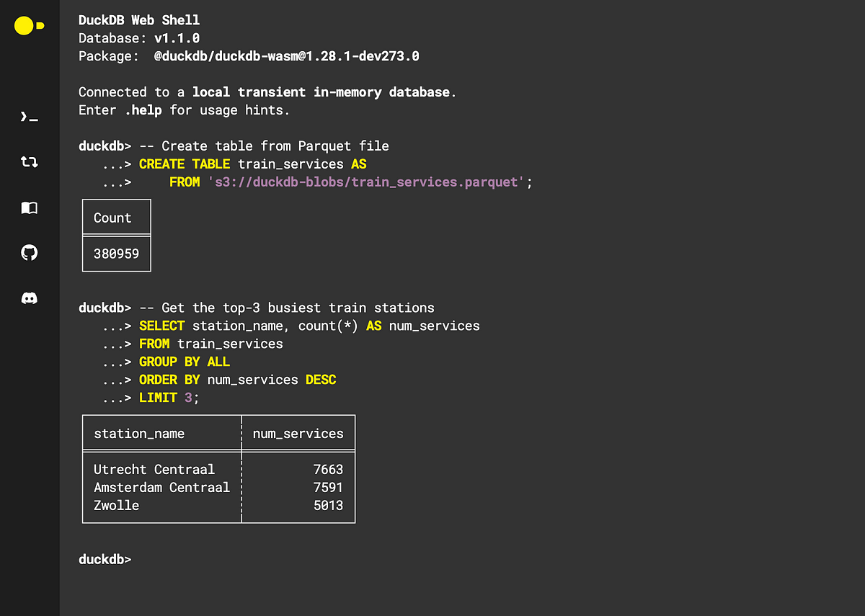
Task: Click the arrows loop sidebar icon
Action: (x=29, y=162)
